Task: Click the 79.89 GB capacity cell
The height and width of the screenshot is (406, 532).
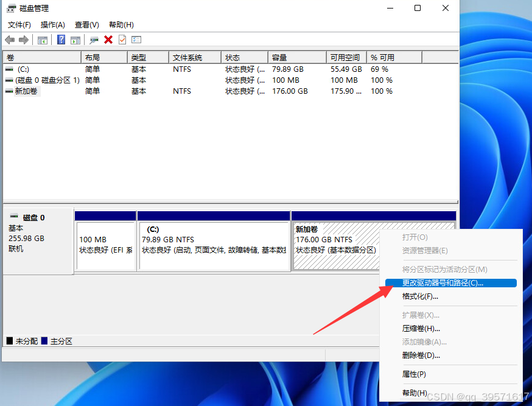Action: click(x=288, y=69)
